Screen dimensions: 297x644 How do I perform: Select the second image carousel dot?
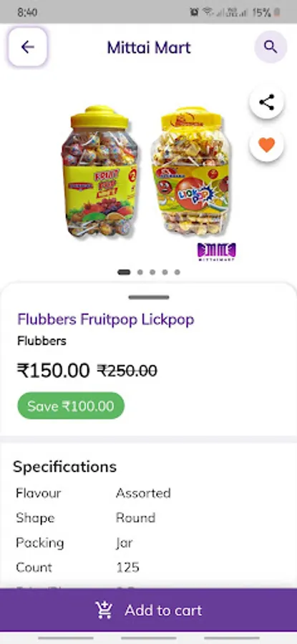coord(140,272)
